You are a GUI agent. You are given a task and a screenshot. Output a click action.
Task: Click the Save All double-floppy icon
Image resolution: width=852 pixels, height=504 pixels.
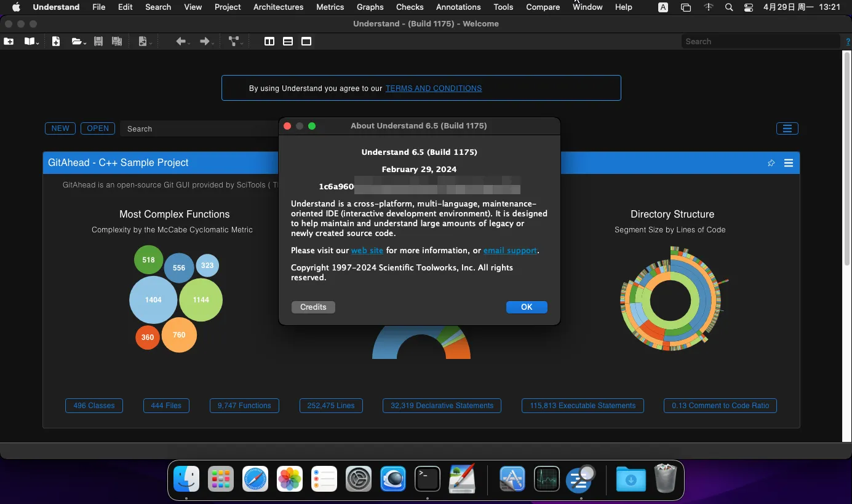[116, 41]
